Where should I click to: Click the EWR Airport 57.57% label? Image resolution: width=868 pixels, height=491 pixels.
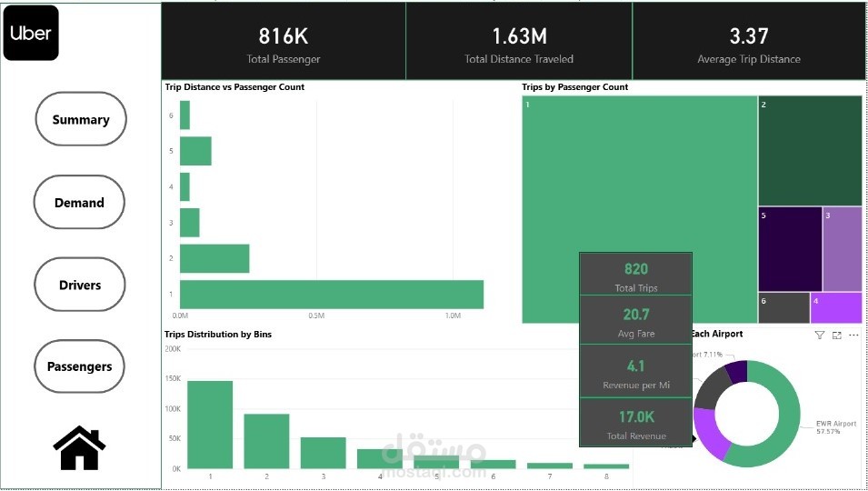click(x=836, y=426)
